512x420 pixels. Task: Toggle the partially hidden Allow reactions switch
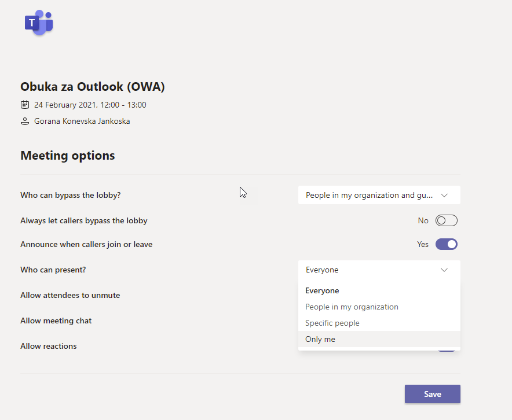pos(446,351)
